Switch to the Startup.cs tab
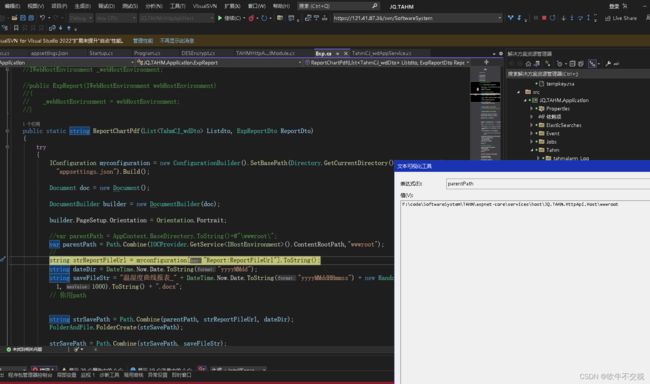Viewport: 650px width, 384px height. tap(101, 53)
